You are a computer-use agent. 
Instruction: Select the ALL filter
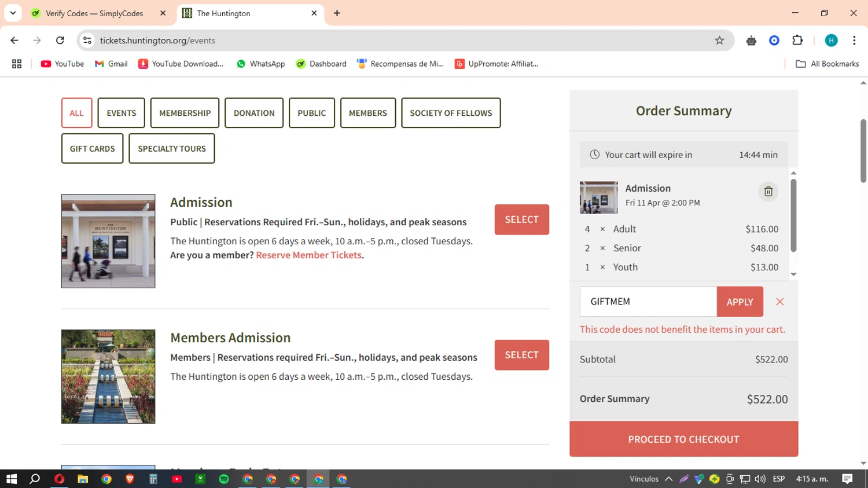coord(77,113)
